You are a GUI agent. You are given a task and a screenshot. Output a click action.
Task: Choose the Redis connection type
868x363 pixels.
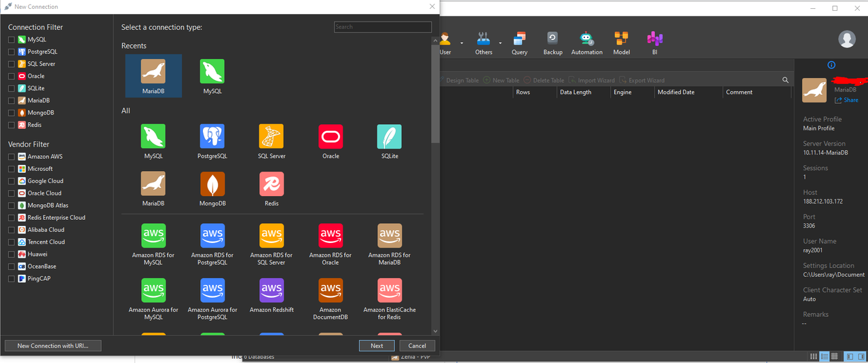pos(271,189)
